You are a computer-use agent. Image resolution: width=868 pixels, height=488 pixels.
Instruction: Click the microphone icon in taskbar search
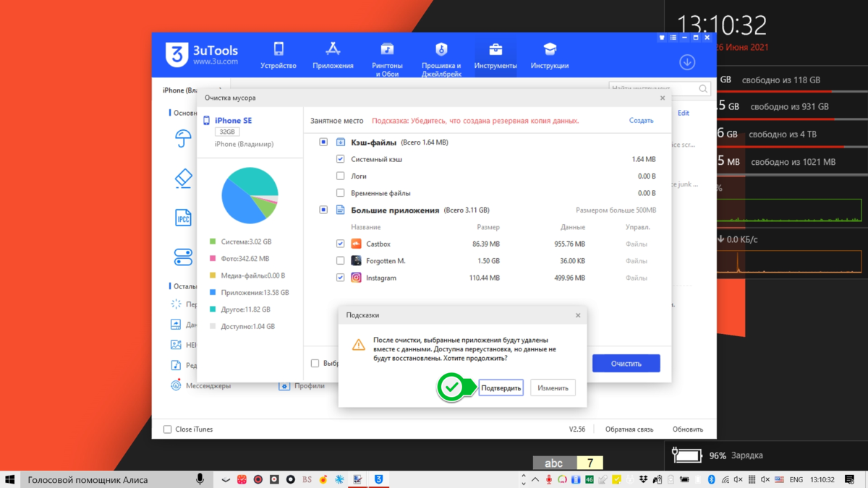click(x=200, y=479)
